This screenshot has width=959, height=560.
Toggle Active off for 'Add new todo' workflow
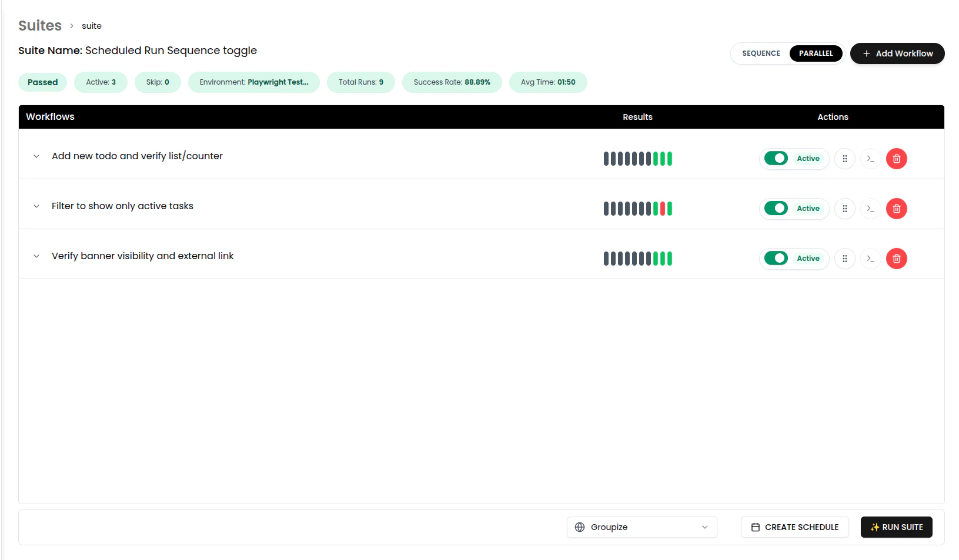click(x=777, y=159)
